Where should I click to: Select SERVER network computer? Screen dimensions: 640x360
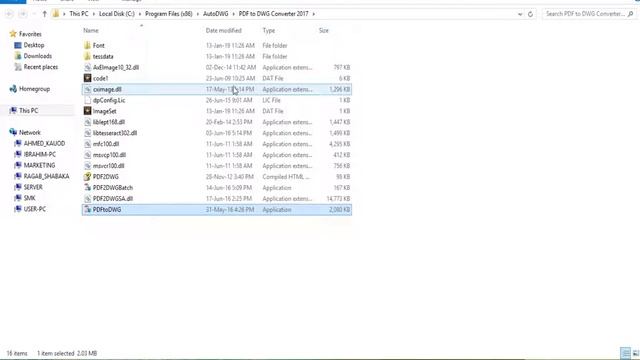coord(33,187)
